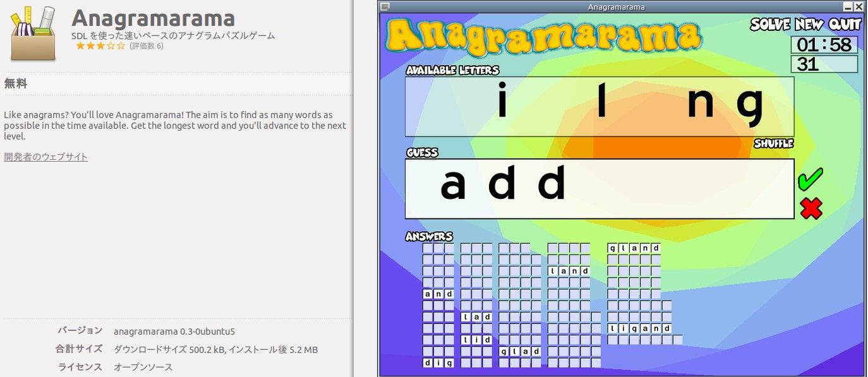The height and width of the screenshot is (377, 868).
Task: Click the star rating for Anagramarama
Action: [x=100, y=46]
